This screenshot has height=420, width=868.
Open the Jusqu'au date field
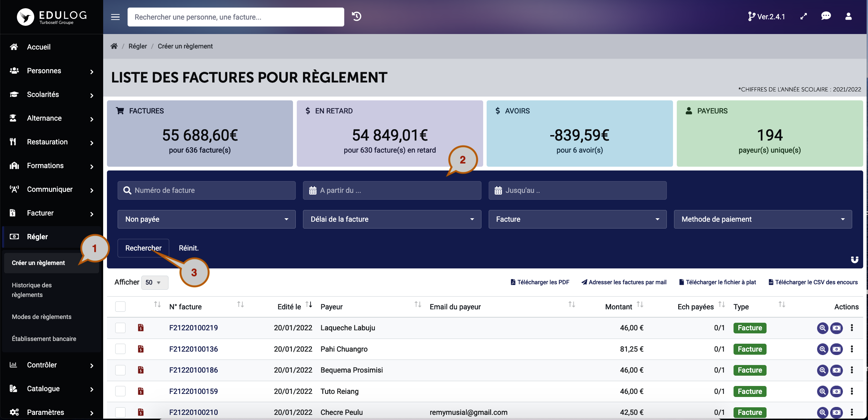point(577,190)
